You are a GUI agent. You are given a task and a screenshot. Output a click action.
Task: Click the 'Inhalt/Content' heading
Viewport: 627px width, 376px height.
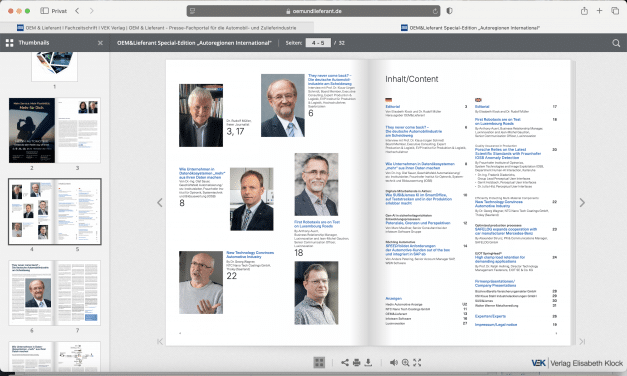click(x=411, y=79)
